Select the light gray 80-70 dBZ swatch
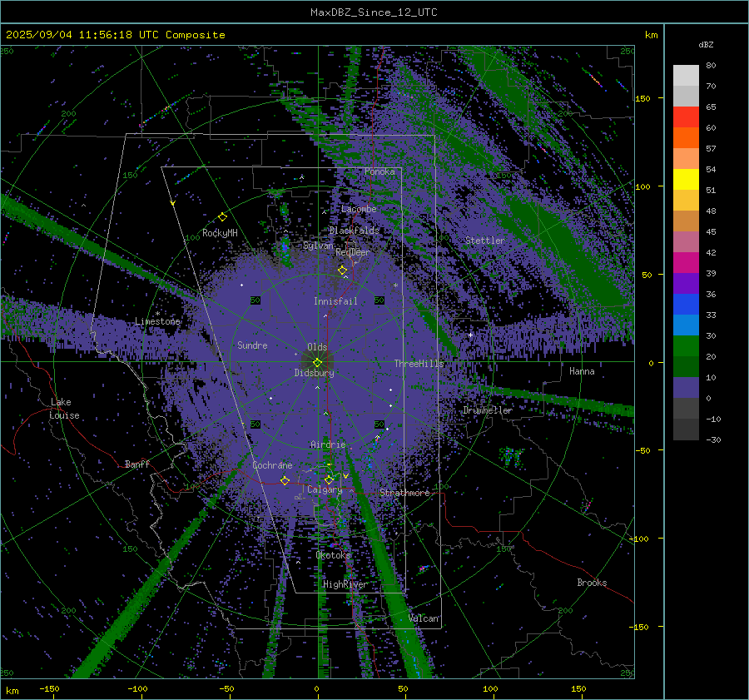 pyautogui.click(x=686, y=76)
